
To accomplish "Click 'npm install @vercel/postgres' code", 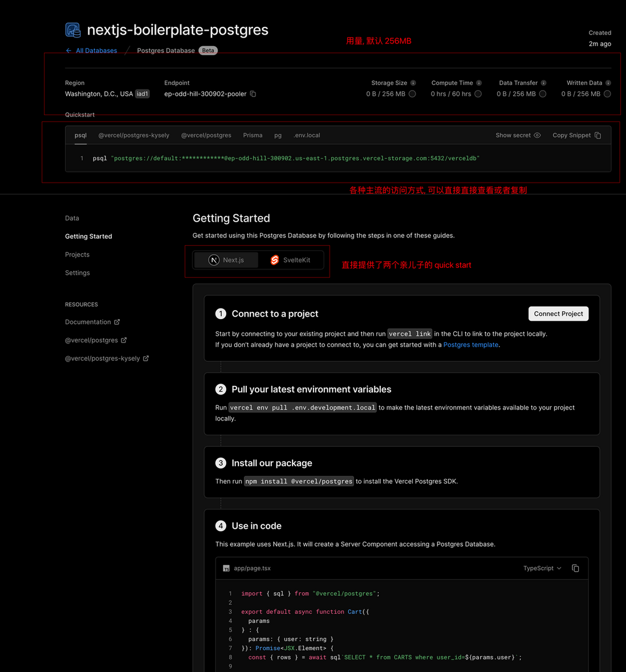I will point(299,481).
